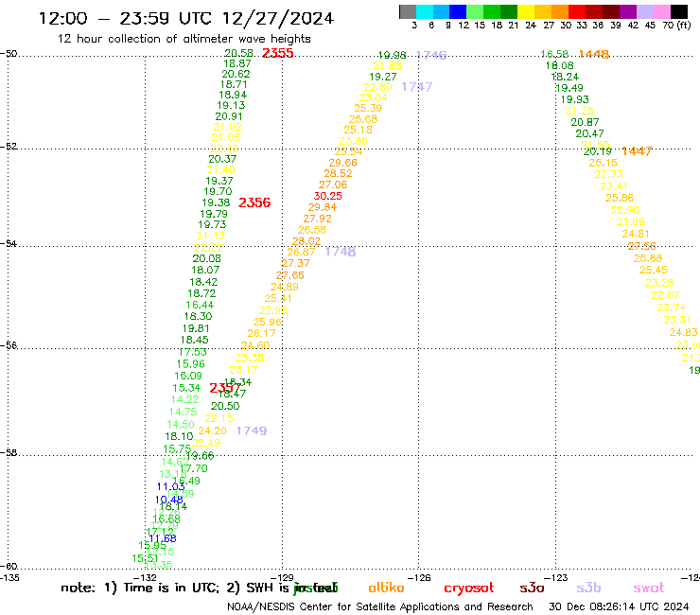
Task: Click the orange altika pass label "1447"
Action: 637,151
